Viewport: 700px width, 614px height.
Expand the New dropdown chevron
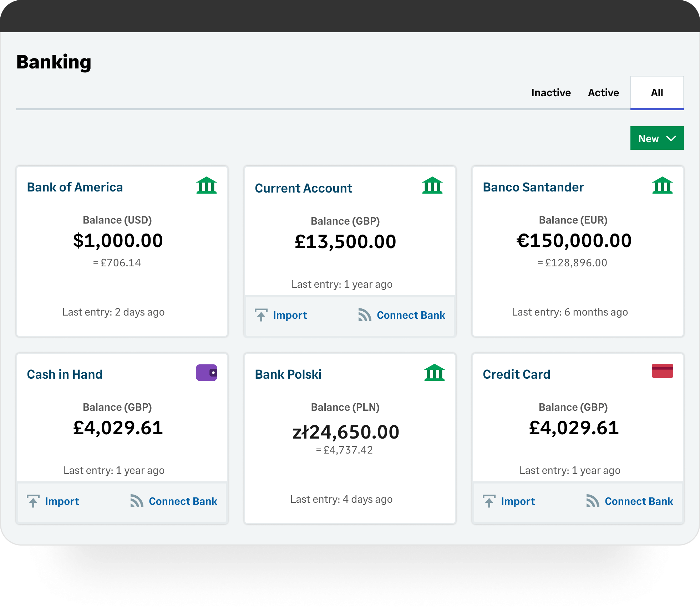point(671,138)
